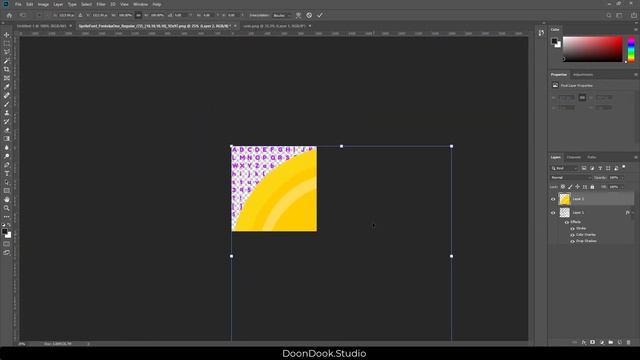
Task: Toggle lock transparent pixels
Action: point(563,187)
